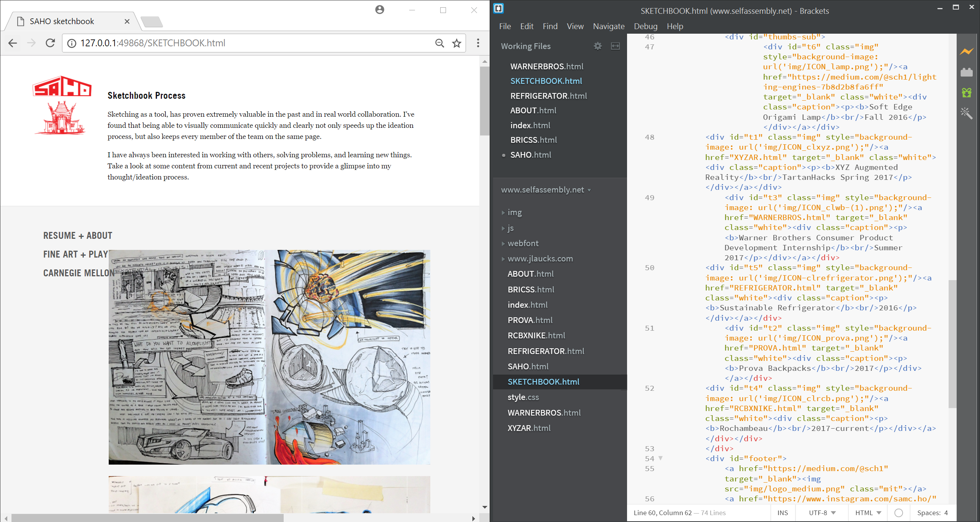
Task: Toggle insert mode via INS in status bar
Action: (x=783, y=513)
